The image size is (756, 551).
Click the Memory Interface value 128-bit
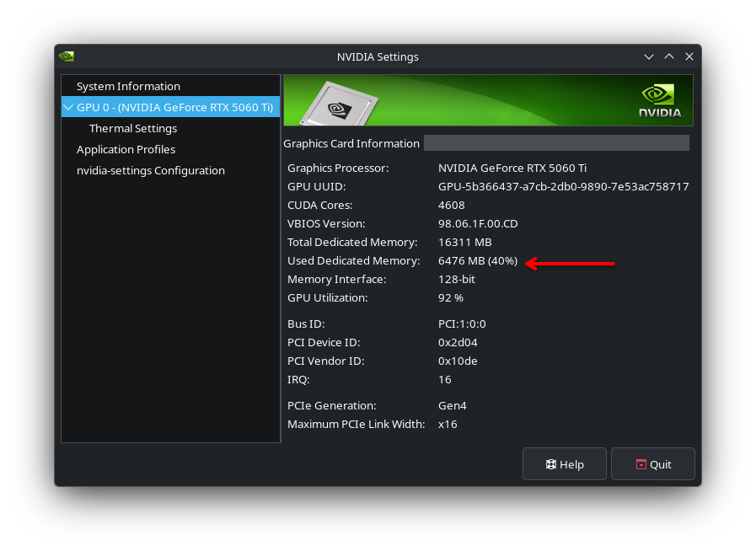pyautogui.click(x=457, y=280)
